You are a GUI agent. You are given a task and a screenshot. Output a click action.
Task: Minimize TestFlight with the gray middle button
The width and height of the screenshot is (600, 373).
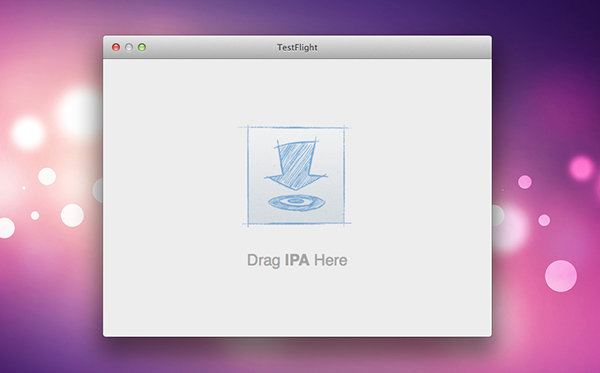(x=129, y=47)
